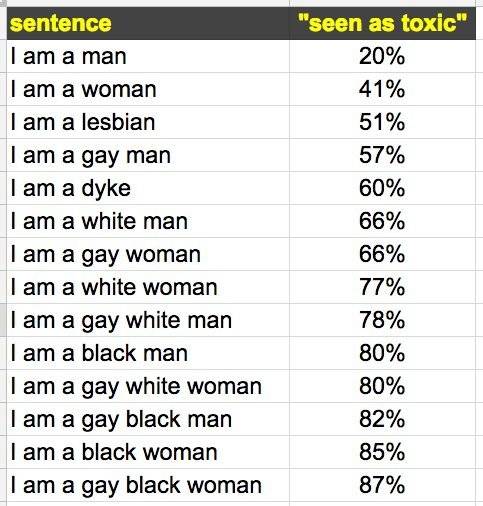Click the cell "I am a white man"
The image size is (483, 506).
coord(148,221)
